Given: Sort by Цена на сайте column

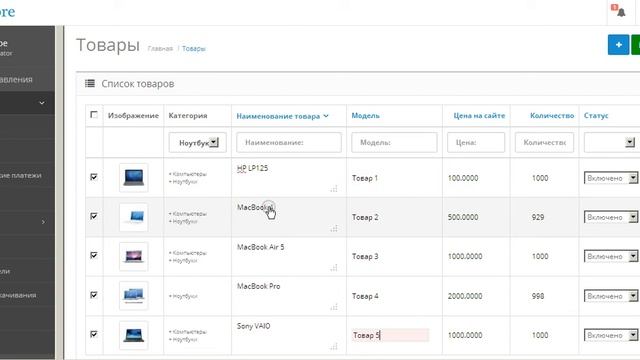Looking at the screenshot, I should pos(479,116).
